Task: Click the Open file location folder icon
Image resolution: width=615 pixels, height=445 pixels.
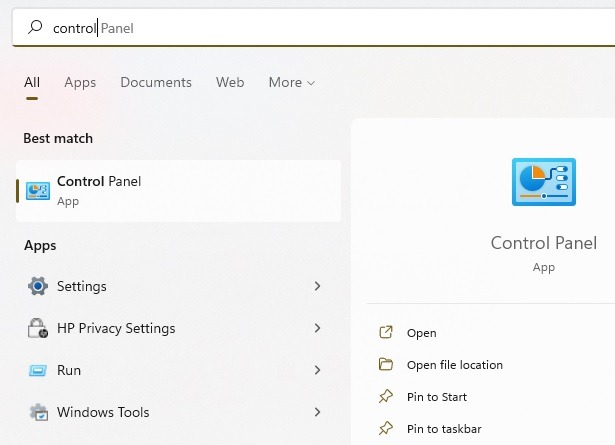Action: 386,364
